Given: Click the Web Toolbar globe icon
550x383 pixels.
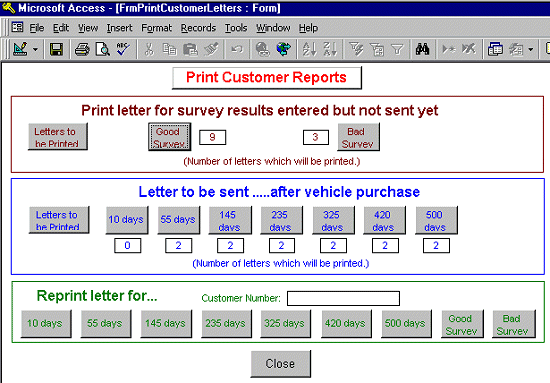Looking at the screenshot, I should coord(283,49).
